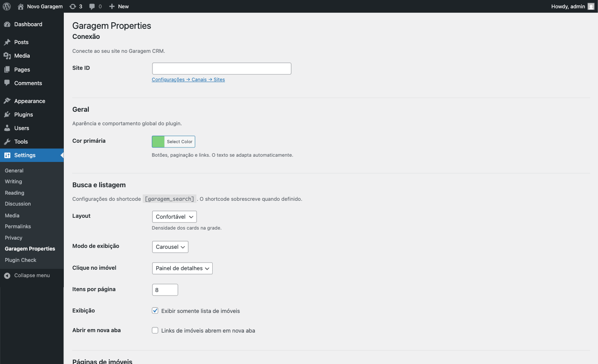The height and width of the screenshot is (364, 598).
Task: Open the Plugins icon in the sidebar
Action: click(x=7, y=114)
